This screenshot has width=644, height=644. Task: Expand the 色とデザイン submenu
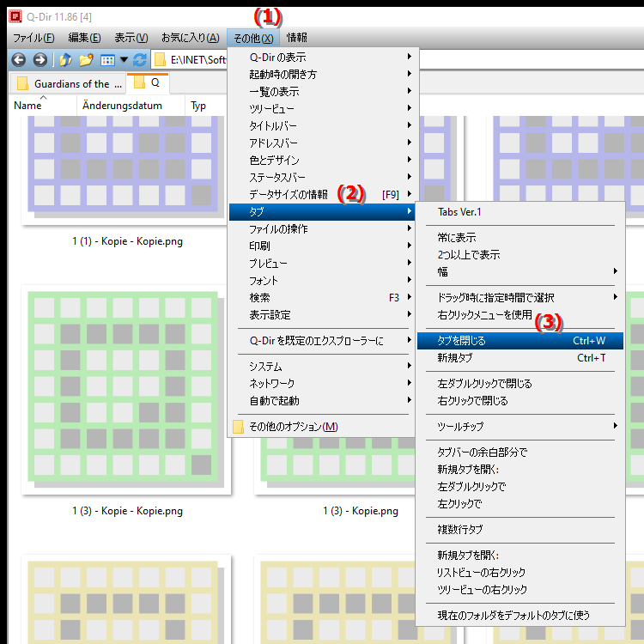322,161
